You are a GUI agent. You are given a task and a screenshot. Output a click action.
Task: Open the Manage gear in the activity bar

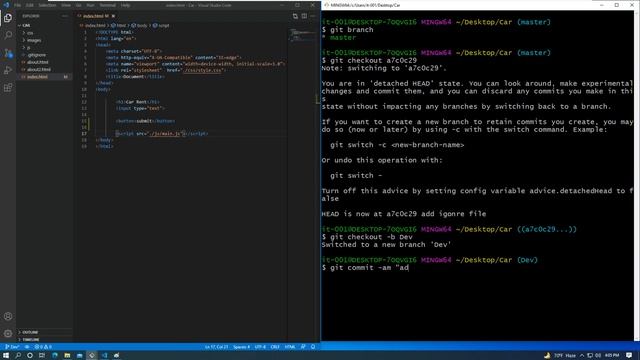(x=8, y=333)
